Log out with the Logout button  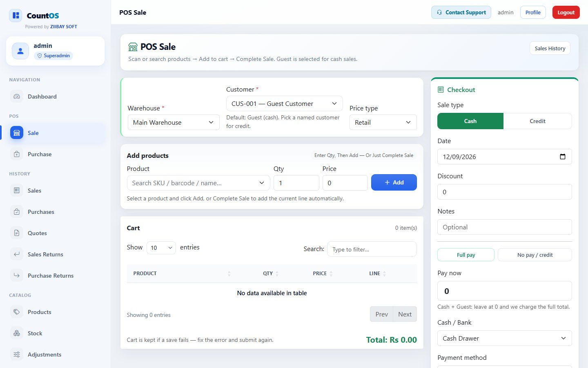click(x=566, y=12)
